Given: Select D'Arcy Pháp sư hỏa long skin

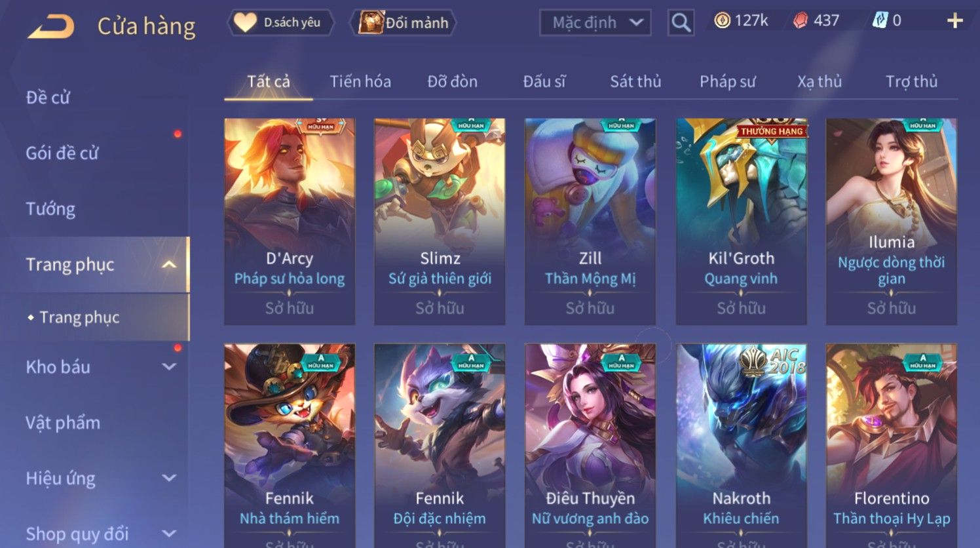Looking at the screenshot, I should pos(290,222).
